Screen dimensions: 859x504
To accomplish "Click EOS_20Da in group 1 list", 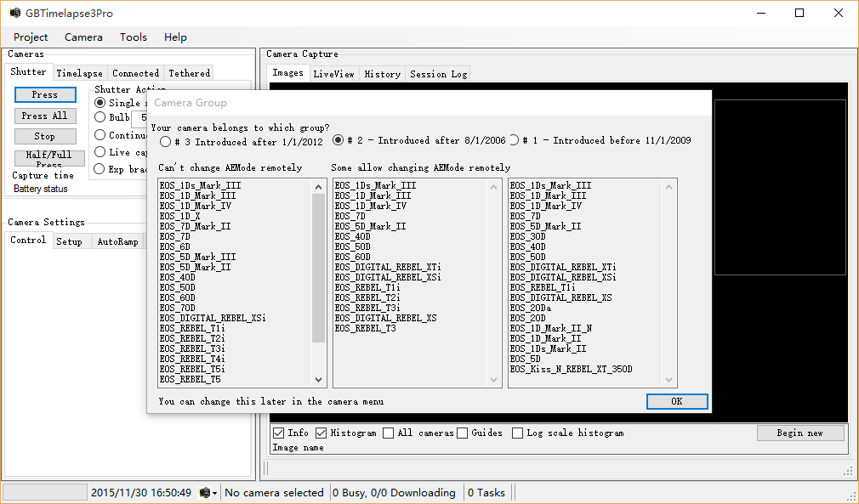I will pos(531,308).
